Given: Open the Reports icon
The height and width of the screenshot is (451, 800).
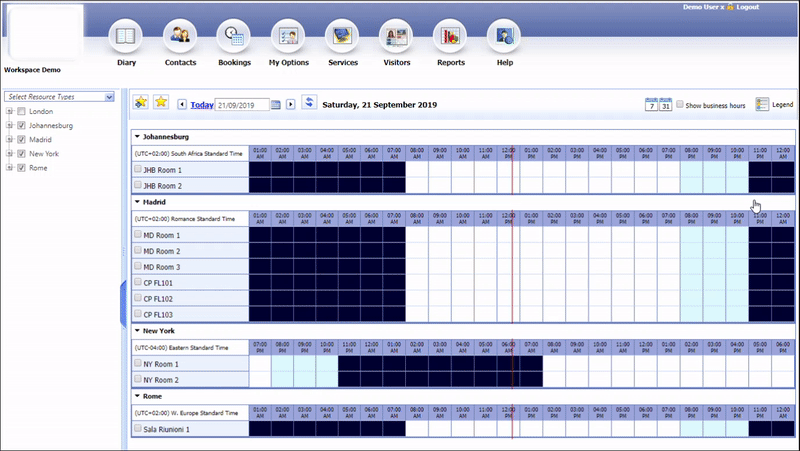Looking at the screenshot, I should tap(450, 36).
